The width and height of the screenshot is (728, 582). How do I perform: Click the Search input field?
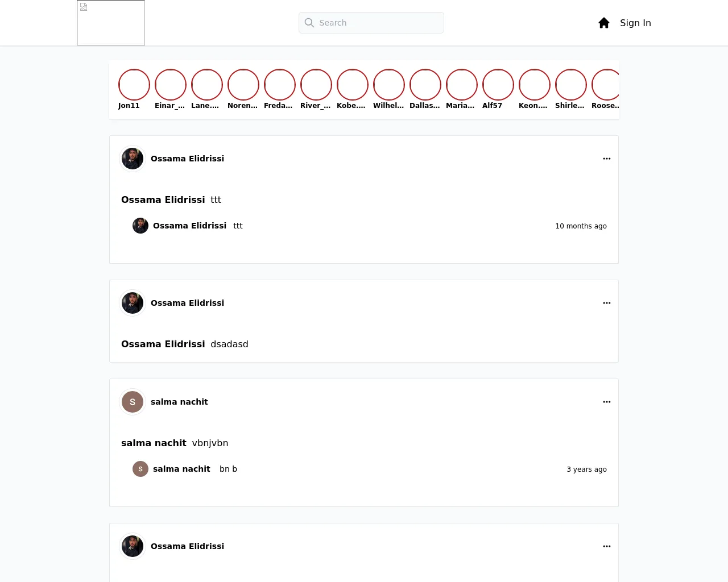[371, 23]
